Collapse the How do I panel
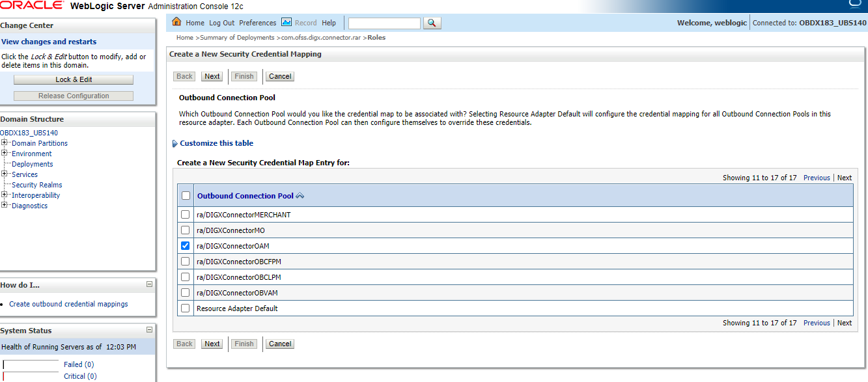 (x=149, y=284)
